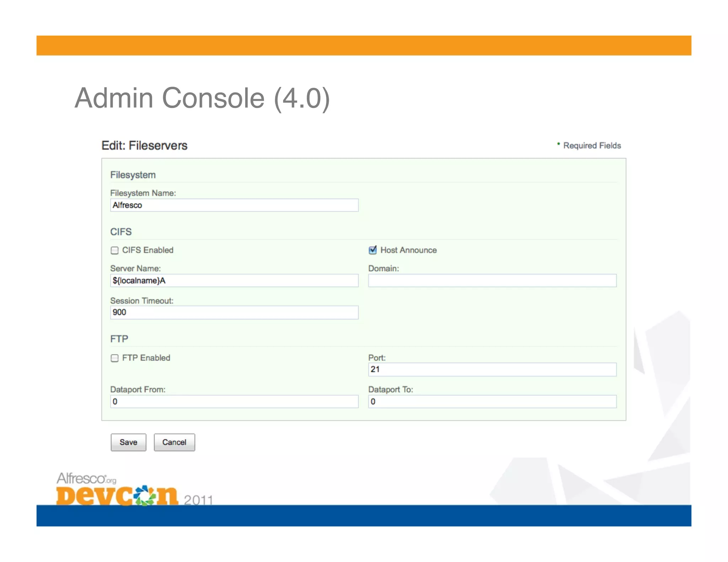This screenshot has width=728, height=562.
Task: Uncheck the Host Announce checkbox
Action: [373, 250]
